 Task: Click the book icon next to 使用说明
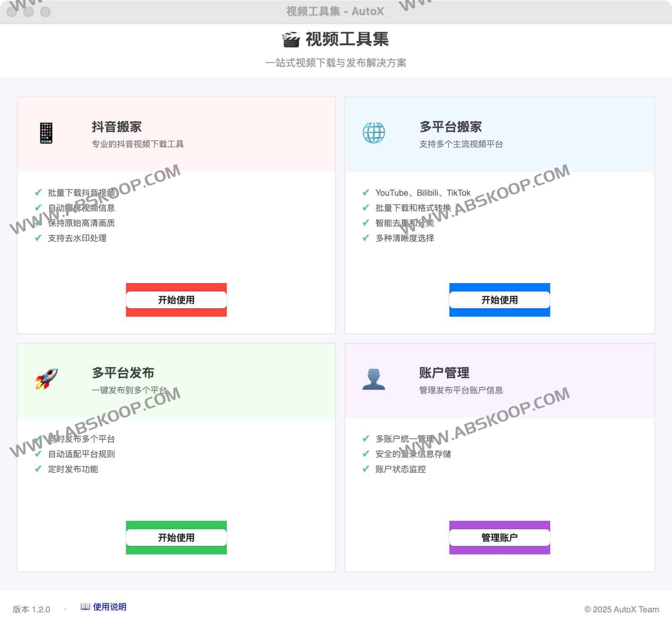tap(85, 606)
